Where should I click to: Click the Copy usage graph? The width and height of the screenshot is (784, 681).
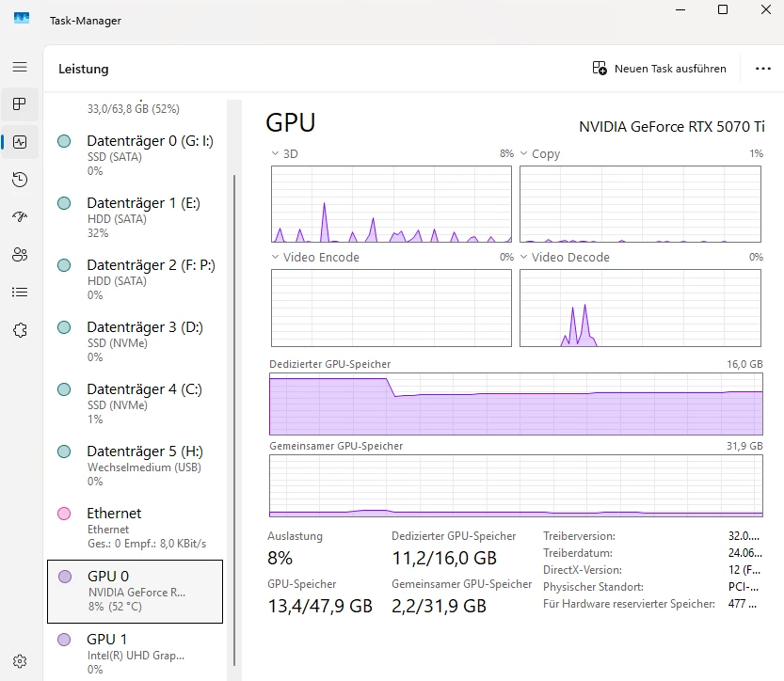(x=641, y=204)
